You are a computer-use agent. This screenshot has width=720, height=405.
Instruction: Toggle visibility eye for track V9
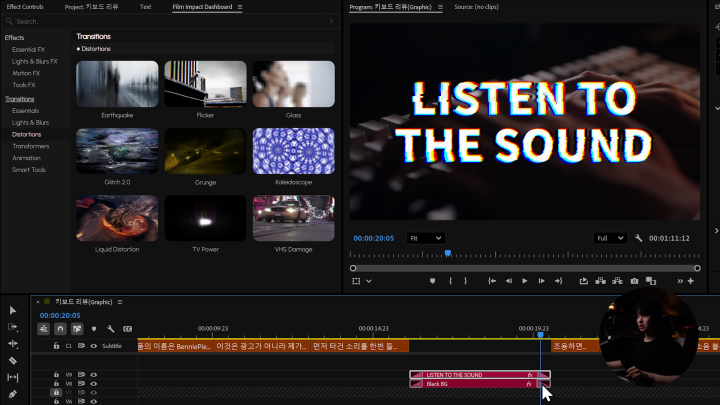pos(94,375)
